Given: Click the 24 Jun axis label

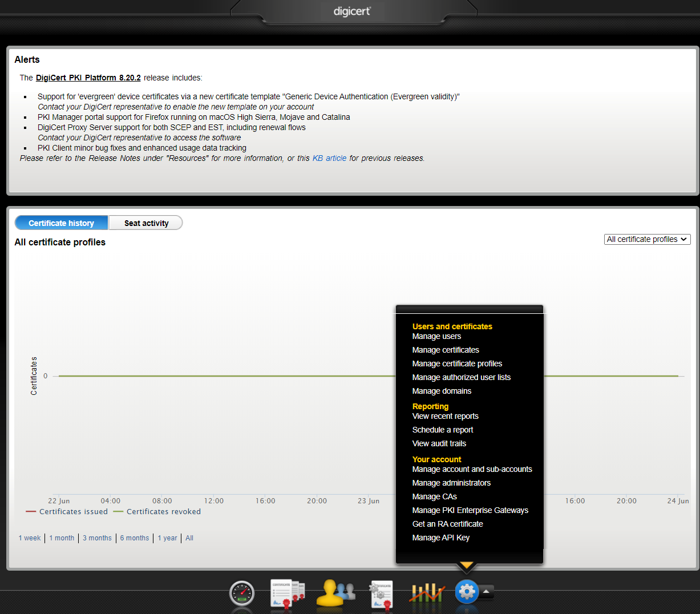Looking at the screenshot, I should pos(678,501).
